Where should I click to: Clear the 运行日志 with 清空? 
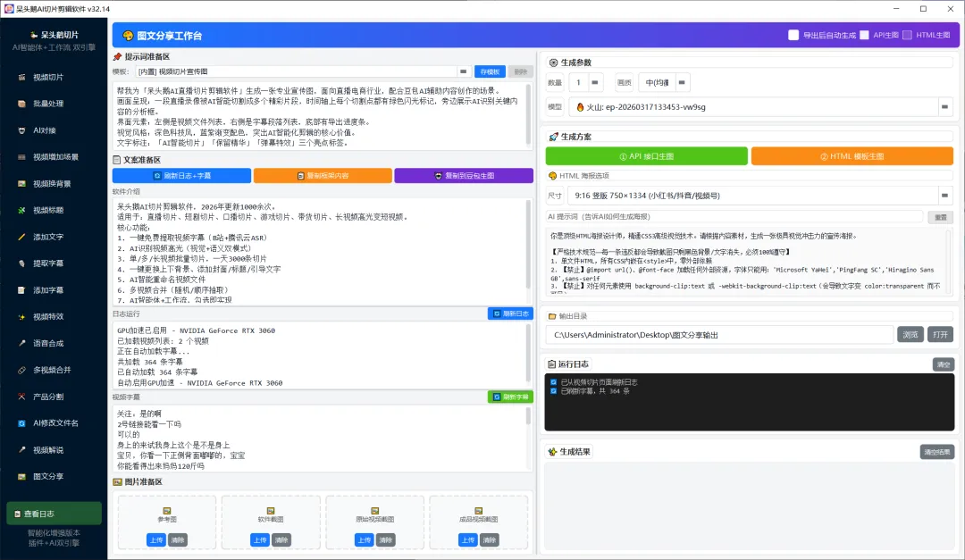(944, 364)
